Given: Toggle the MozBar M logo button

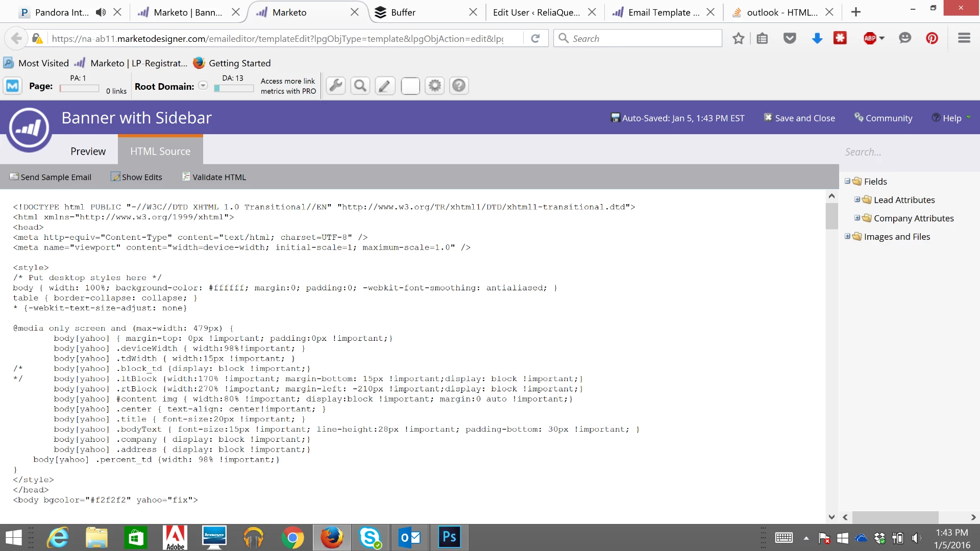Looking at the screenshot, I should pyautogui.click(x=13, y=86).
